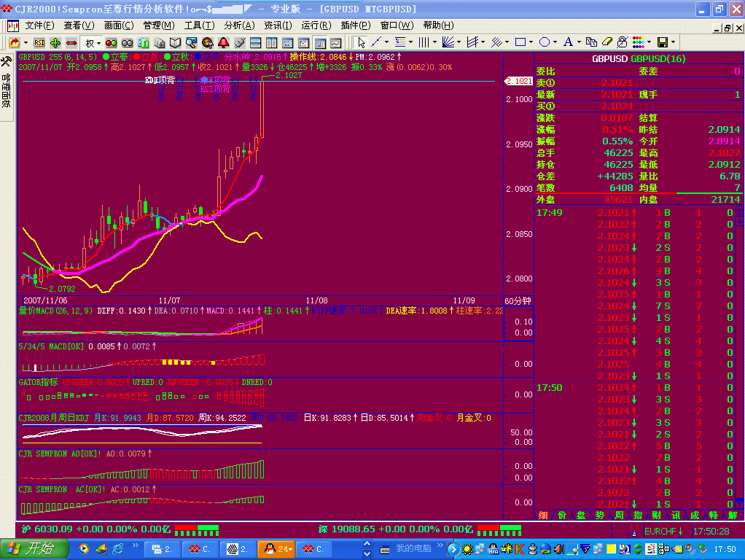Select the rectangle drawing tool
The height and width of the screenshot is (560, 745).
520,42
